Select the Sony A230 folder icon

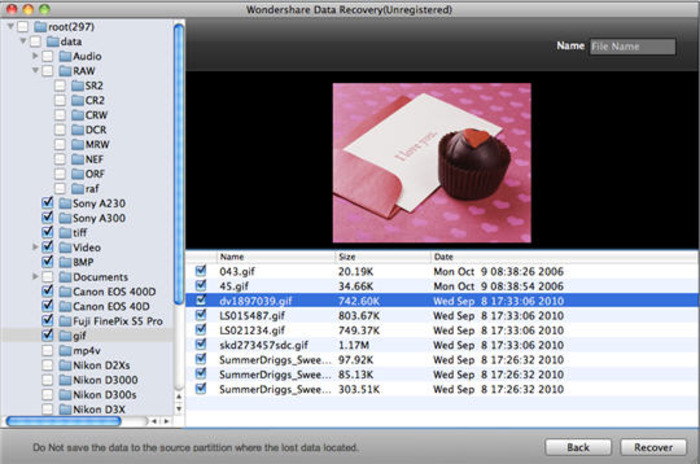click(64, 203)
